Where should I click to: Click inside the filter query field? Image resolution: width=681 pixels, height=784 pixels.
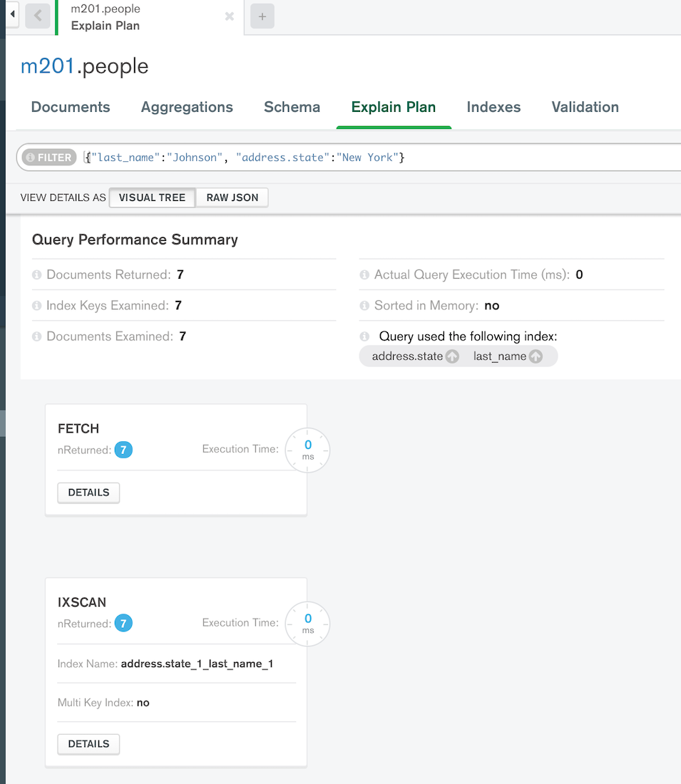pos(380,158)
